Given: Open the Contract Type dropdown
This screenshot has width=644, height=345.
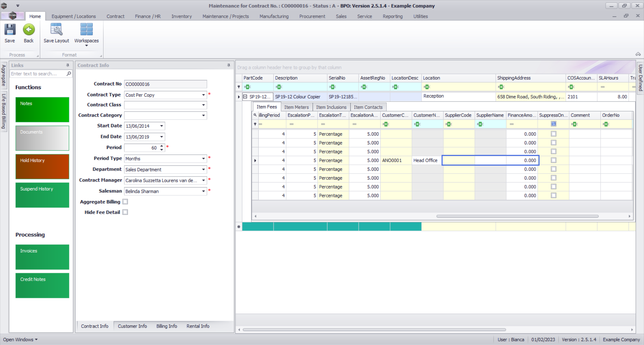Looking at the screenshot, I should click(x=203, y=95).
